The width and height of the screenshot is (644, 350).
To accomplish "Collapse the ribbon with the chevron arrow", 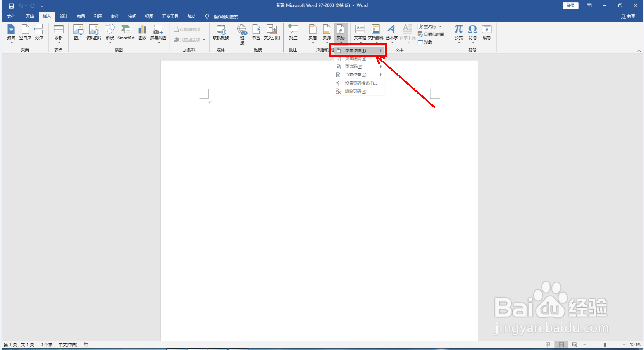I will 639,50.
